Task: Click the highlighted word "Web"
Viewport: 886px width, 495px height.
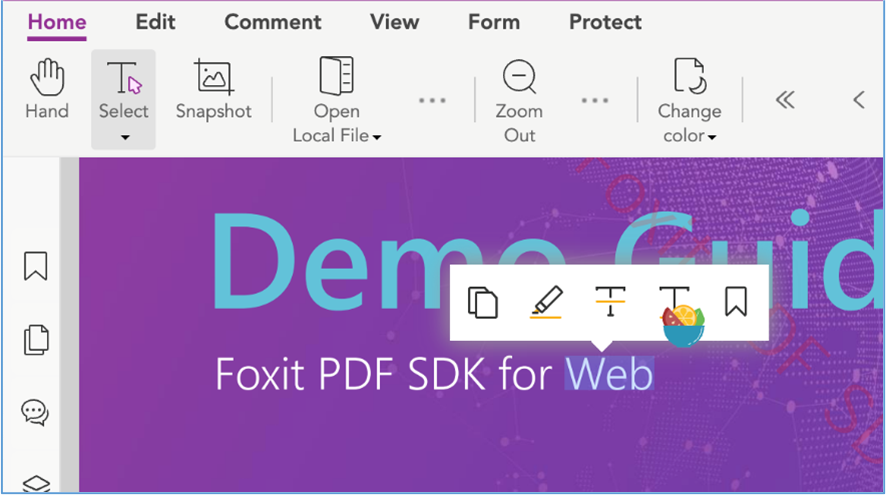Action: 609,374
